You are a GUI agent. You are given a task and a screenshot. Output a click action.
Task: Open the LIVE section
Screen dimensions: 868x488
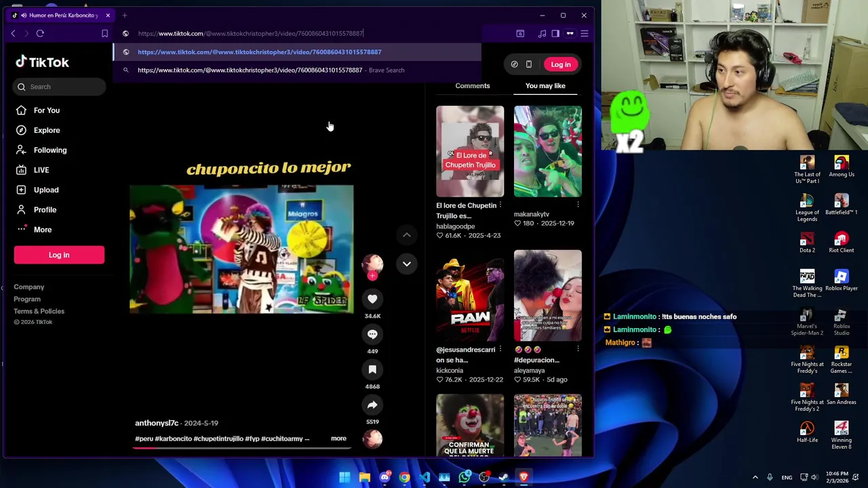[x=41, y=170]
